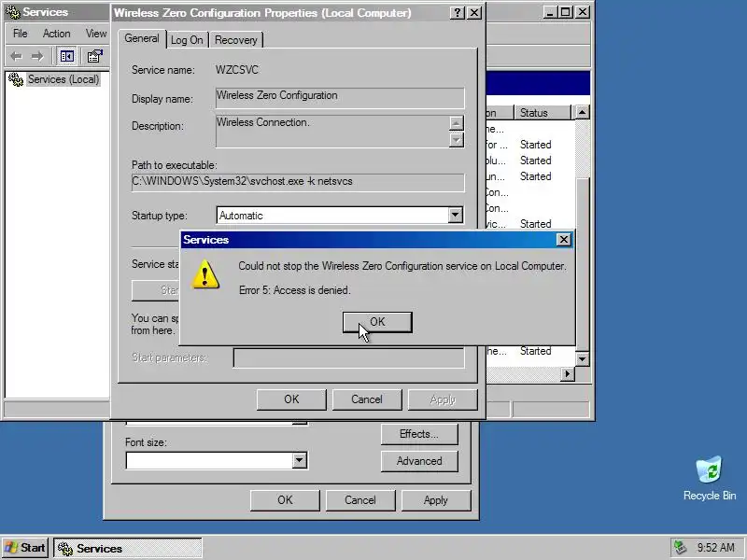Close the Wireless Zero Configuration Properties window
The height and width of the screenshot is (560, 747).
[x=474, y=13]
